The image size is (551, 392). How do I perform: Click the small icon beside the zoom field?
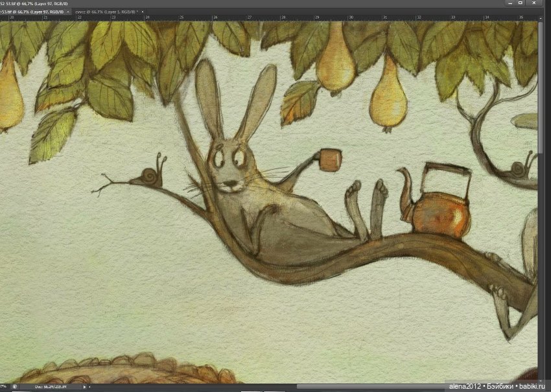tap(14, 387)
